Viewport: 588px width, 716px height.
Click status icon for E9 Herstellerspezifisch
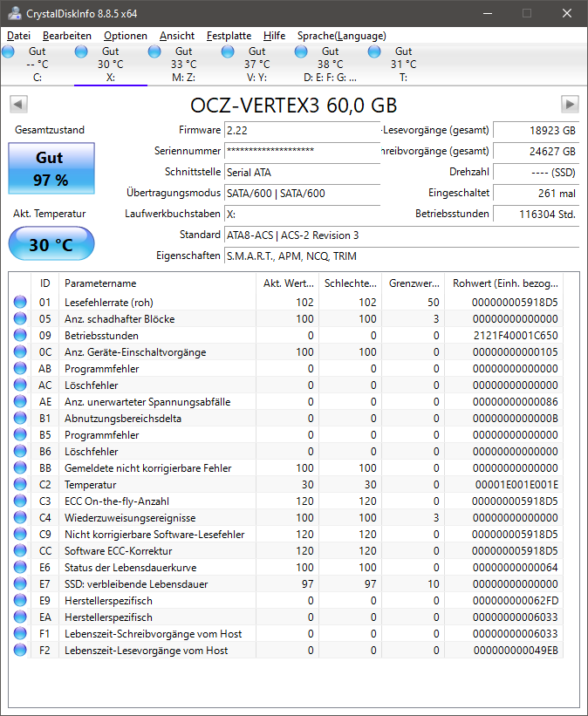20,600
